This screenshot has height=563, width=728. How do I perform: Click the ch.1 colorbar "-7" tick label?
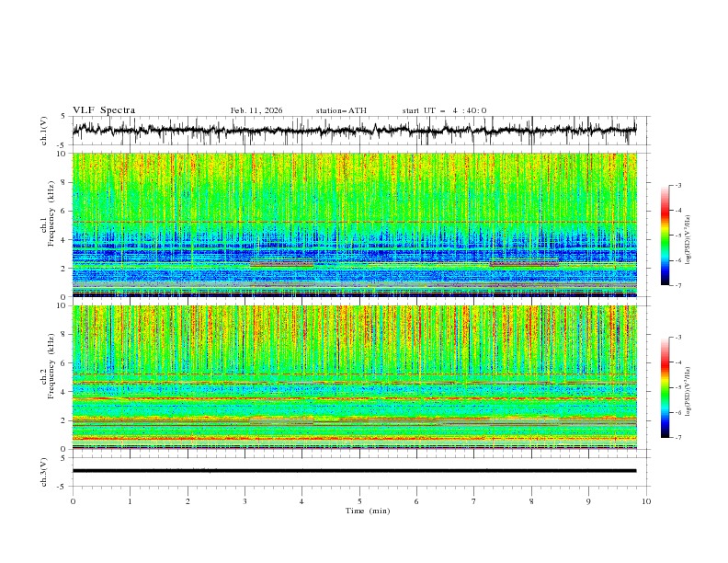pos(678,285)
